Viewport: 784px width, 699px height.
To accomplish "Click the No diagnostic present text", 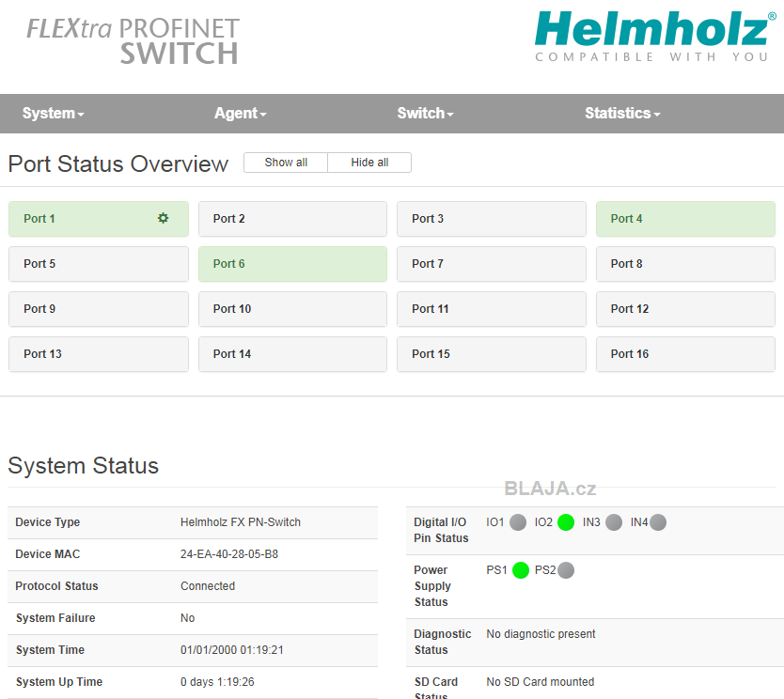I will pos(541,634).
